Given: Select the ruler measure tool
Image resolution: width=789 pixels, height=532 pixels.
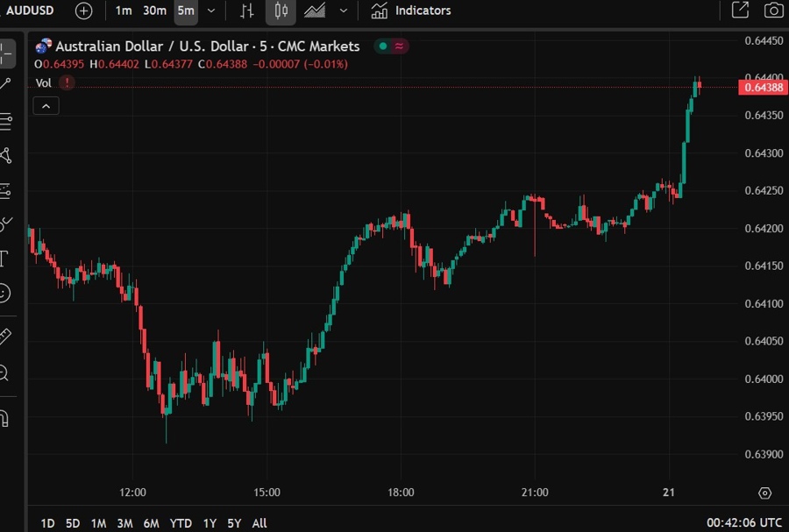Looking at the screenshot, I should (x=5, y=337).
